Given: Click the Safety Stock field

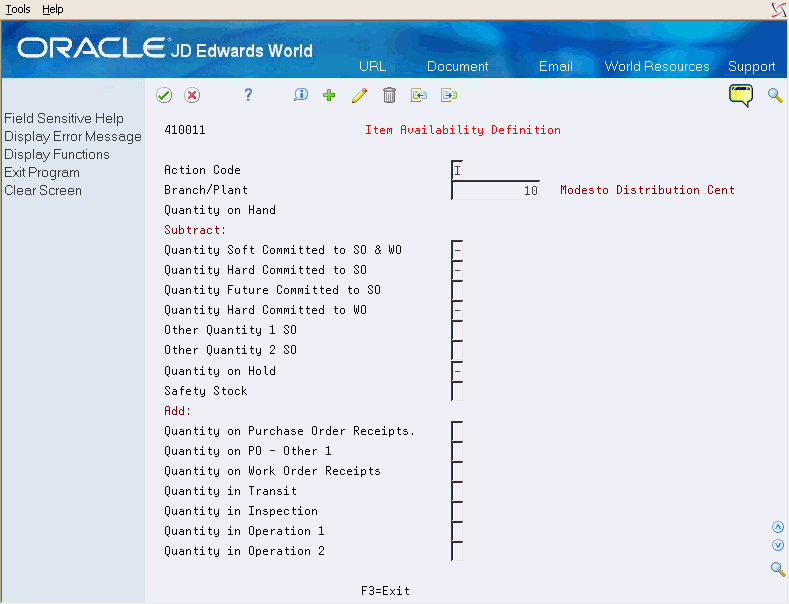Looking at the screenshot, I should coord(457,391).
